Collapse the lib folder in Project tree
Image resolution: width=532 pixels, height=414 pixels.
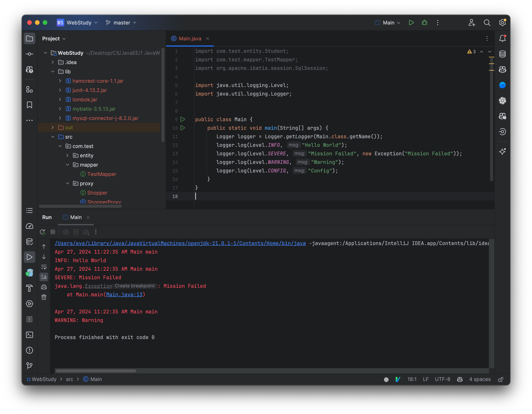point(53,71)
